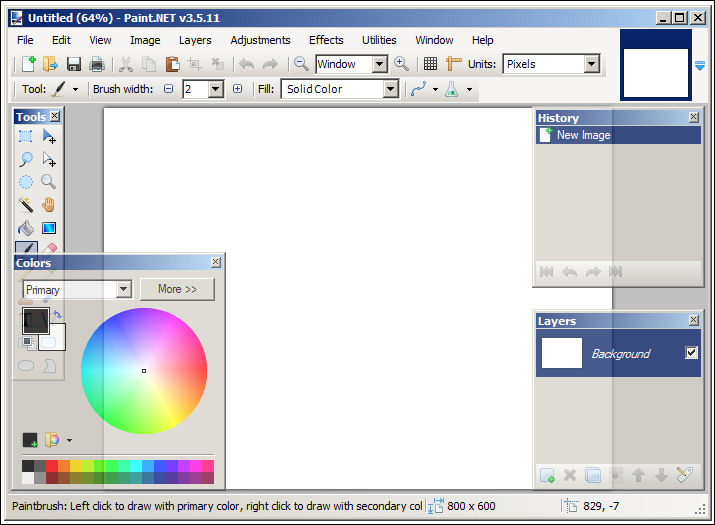
Task: Select the Magic Wand tool
Action: pos(26,205)
